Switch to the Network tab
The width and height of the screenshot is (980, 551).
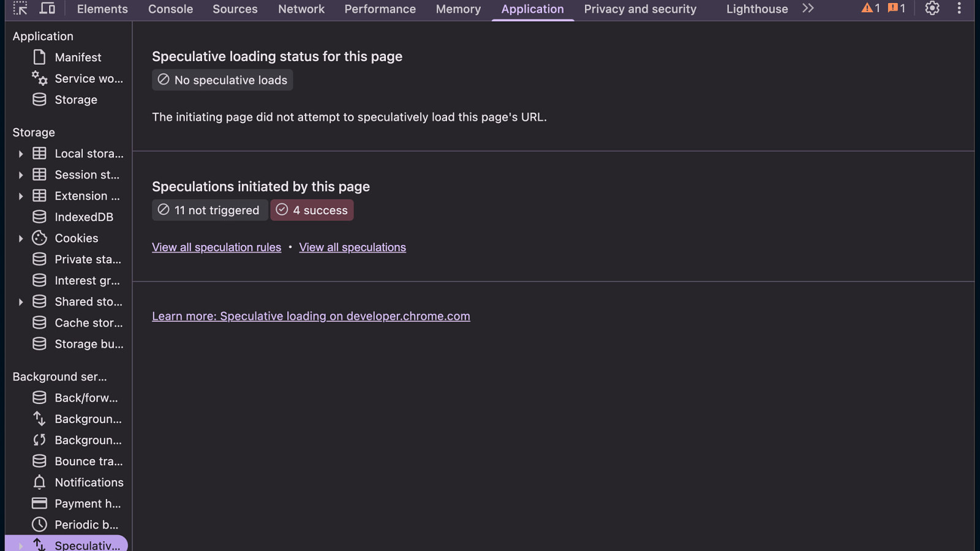301,9
